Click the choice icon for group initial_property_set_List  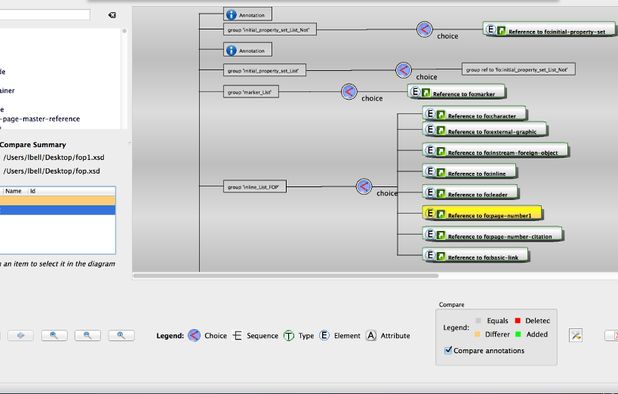(403, 70)
